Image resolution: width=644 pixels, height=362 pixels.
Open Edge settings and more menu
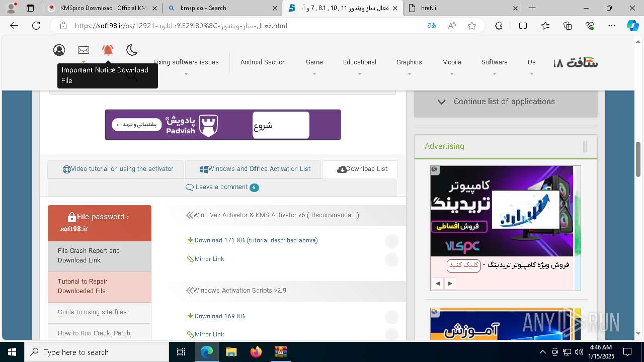(612, 26)
